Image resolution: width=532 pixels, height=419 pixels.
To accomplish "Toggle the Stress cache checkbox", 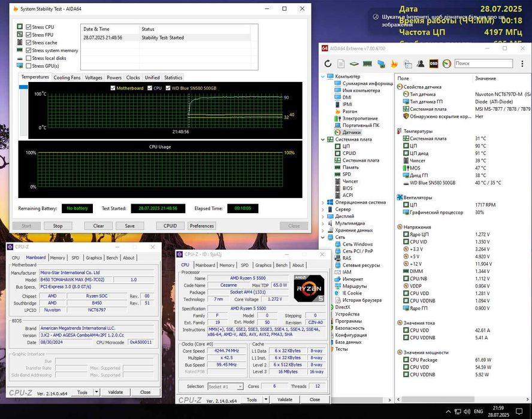I will [29, 42].
